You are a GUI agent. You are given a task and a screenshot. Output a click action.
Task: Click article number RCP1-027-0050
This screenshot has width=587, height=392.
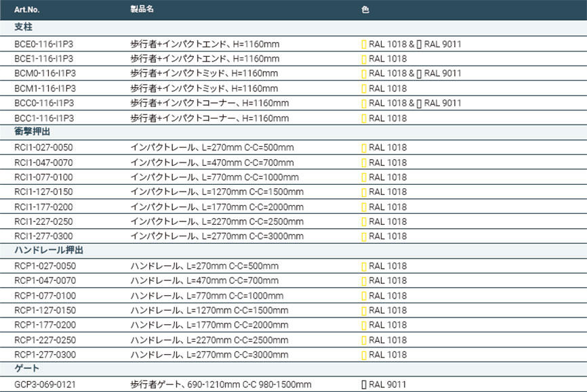point(45,266)
